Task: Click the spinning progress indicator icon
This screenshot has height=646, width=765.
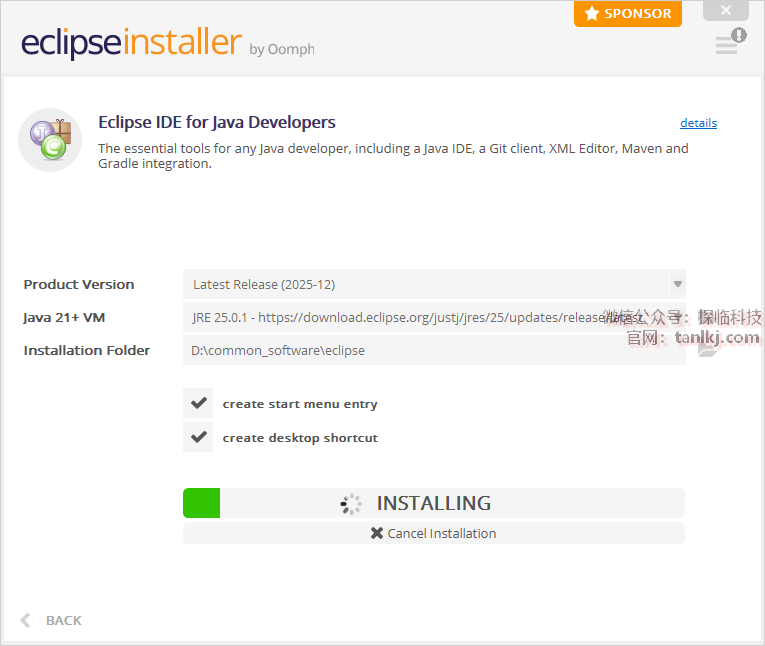Action: click(351, 504)
